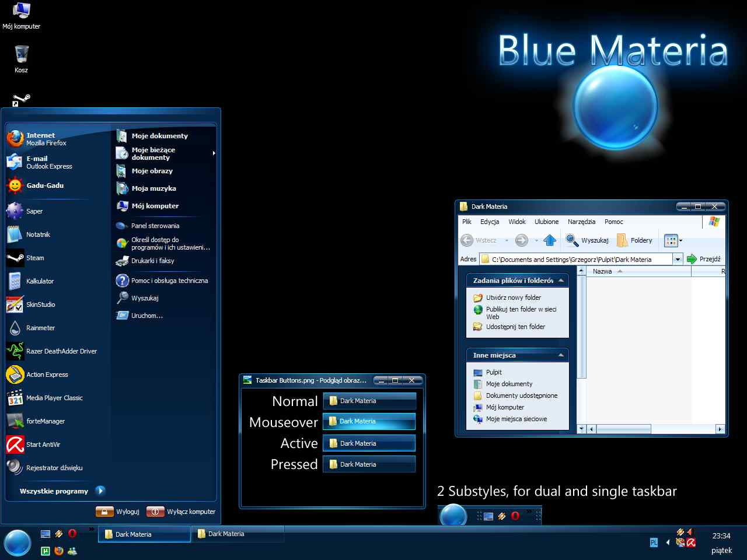Click Udostępnij ten folder link
This screenshot has height=560, width=747.
[x=515, y=327]
